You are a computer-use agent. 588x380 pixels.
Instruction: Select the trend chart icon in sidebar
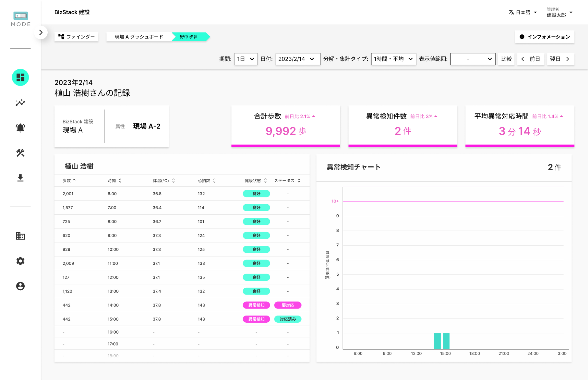[20, 102]
